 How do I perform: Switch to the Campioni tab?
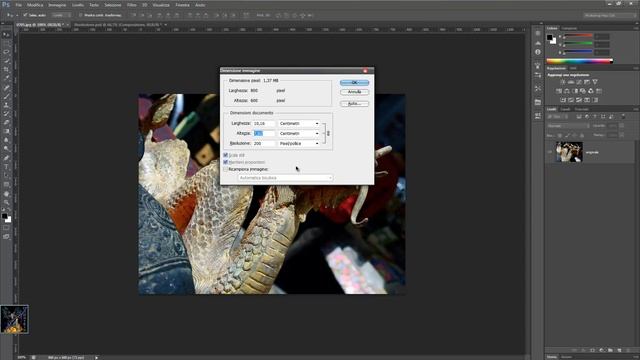(x=569, y=28)
